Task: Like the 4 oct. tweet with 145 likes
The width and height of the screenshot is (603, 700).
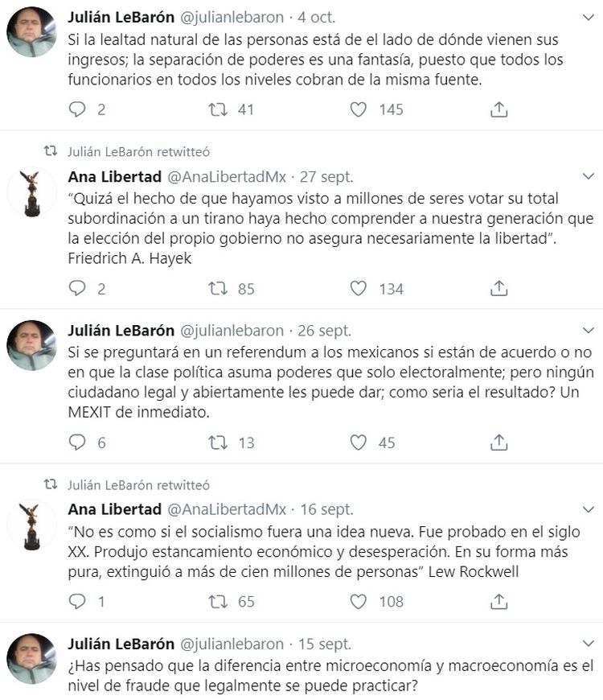Action: click(359, 109)
